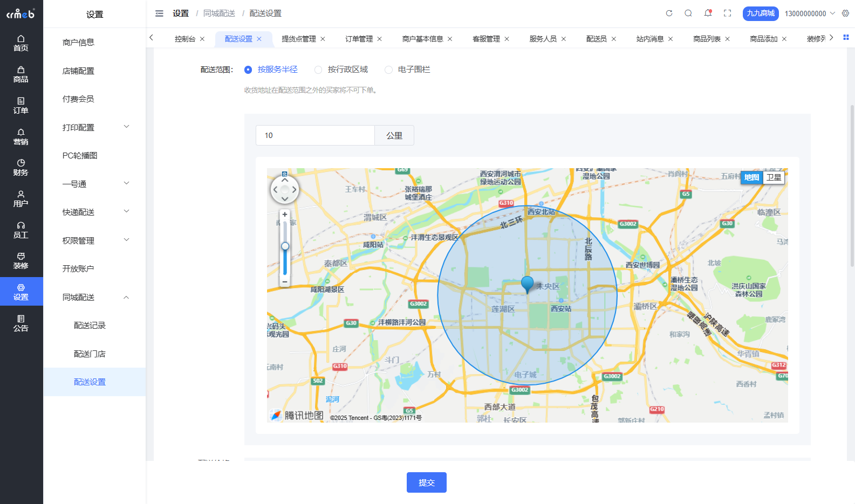Open the 装修 section in left navigation

click(x=21, y=260)
